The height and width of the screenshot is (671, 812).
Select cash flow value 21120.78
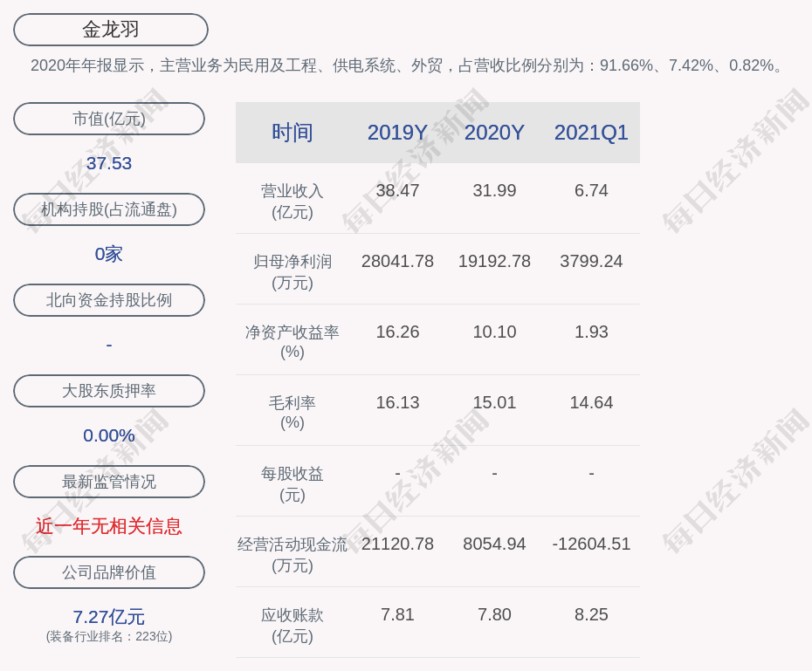(398, 544)
